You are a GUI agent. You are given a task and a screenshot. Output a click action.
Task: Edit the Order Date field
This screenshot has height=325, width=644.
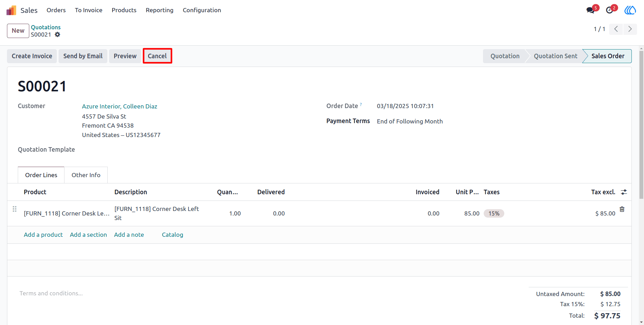tap(405, 106)
